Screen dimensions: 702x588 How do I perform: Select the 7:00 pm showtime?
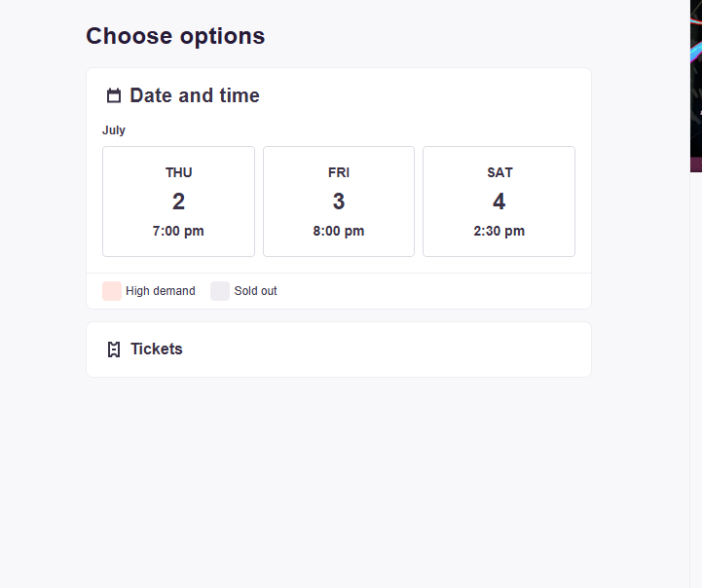178,232
